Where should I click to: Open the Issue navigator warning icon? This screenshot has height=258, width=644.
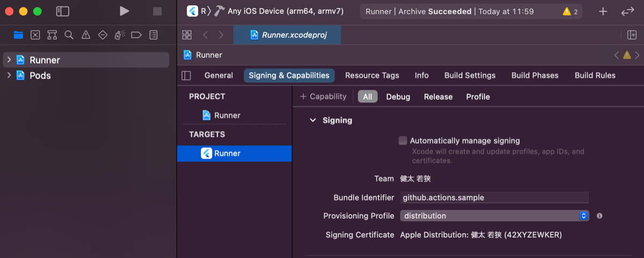86,35
